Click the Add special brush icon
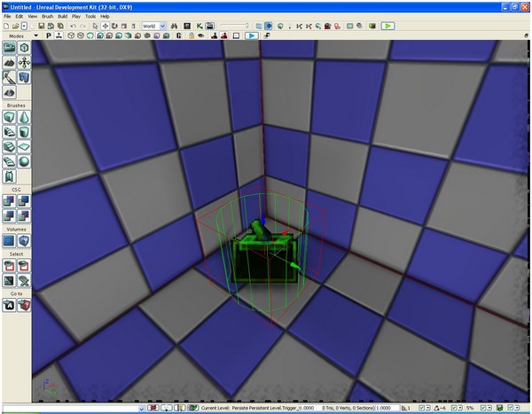Screen dimensions: 532x414 (x=9, y=241)
